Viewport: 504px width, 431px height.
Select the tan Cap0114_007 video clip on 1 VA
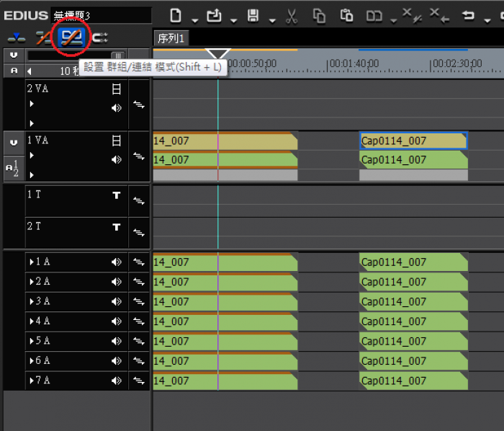point(413,141)
